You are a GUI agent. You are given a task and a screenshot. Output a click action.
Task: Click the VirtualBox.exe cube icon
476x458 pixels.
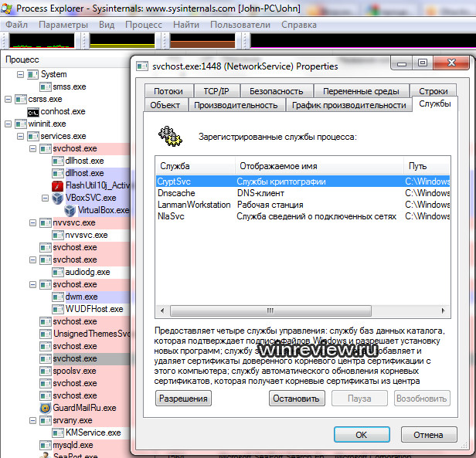coord(70,210)
